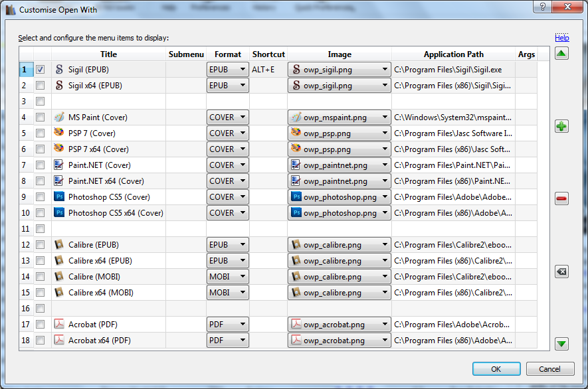Open the MOBI format dropdown for Calibre (MOBI)
Screen dimensions: 588x389
[x=228, y=277]
